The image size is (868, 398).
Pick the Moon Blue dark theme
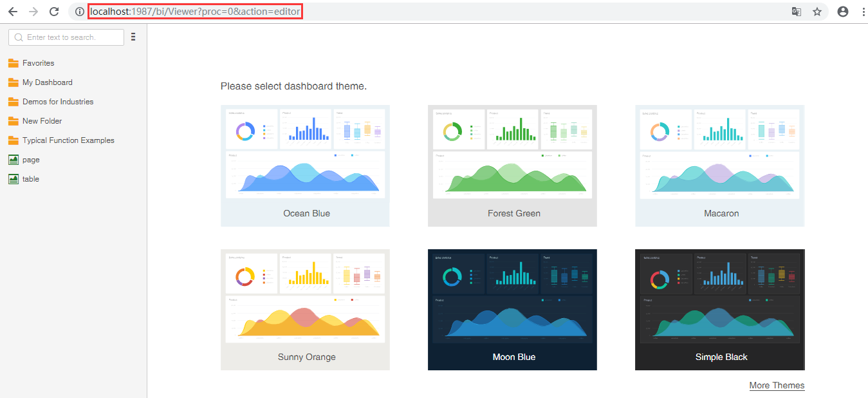tap(512, 309)
